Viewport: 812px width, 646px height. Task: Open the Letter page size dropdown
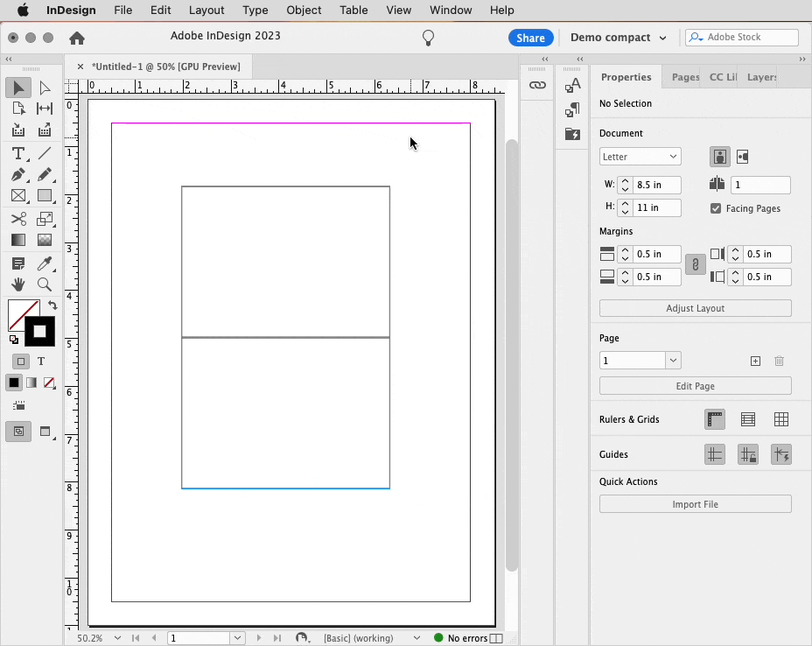[x=640, y=157]
